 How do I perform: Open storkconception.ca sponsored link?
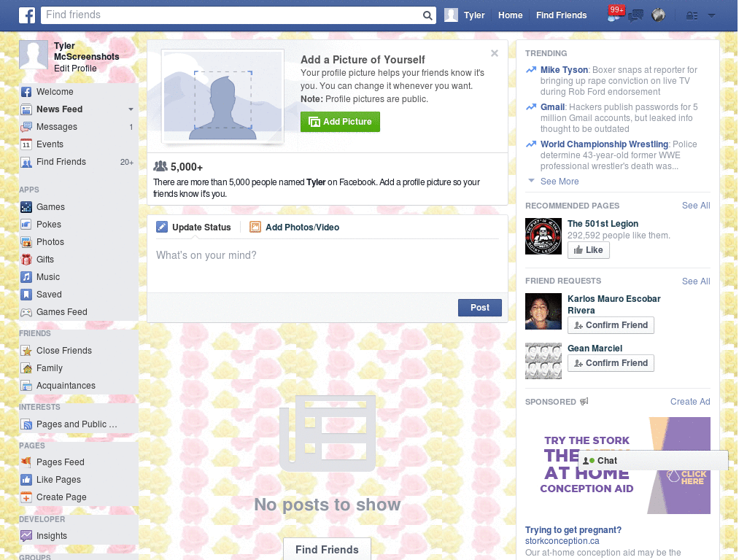tap(562, 541)
